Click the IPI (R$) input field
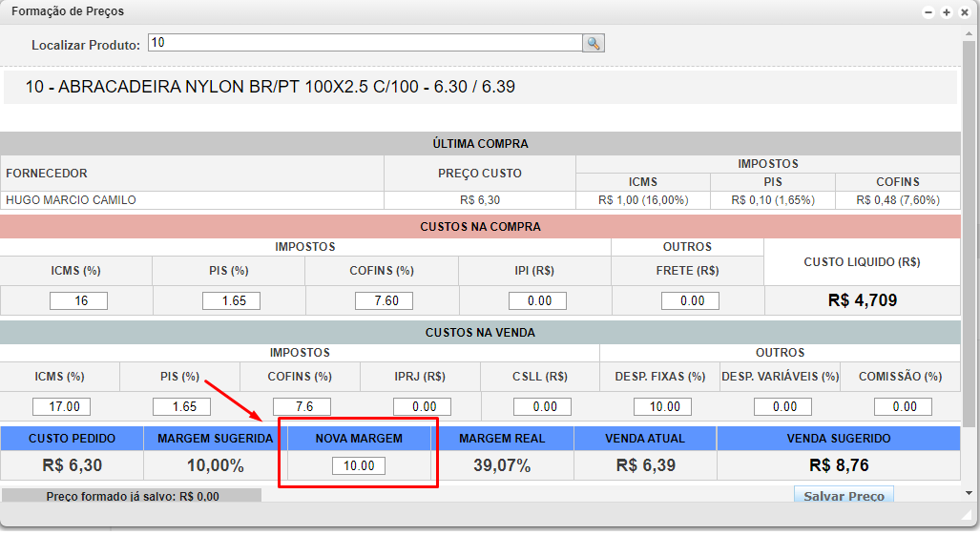980x535 pixels. point(537,300)
